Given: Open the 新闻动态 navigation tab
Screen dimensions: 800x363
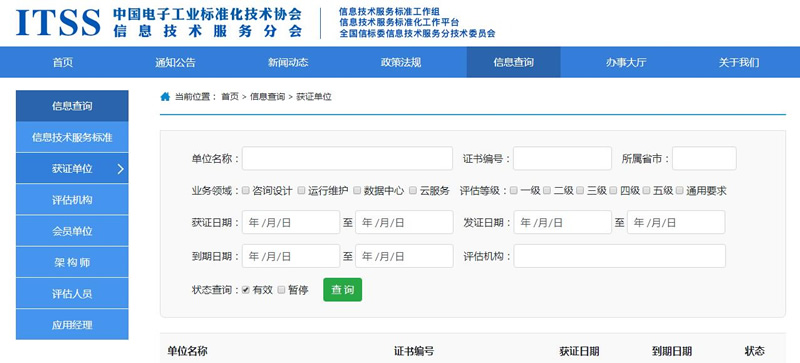Looking at the screenshot, I should (x=288, y=62).
